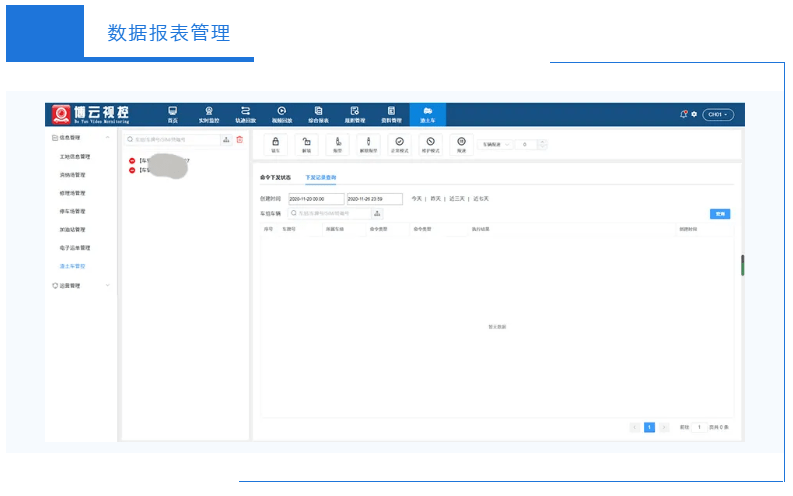Click the 创建时间 column header
793x496 pixels.
pos(688,229)
